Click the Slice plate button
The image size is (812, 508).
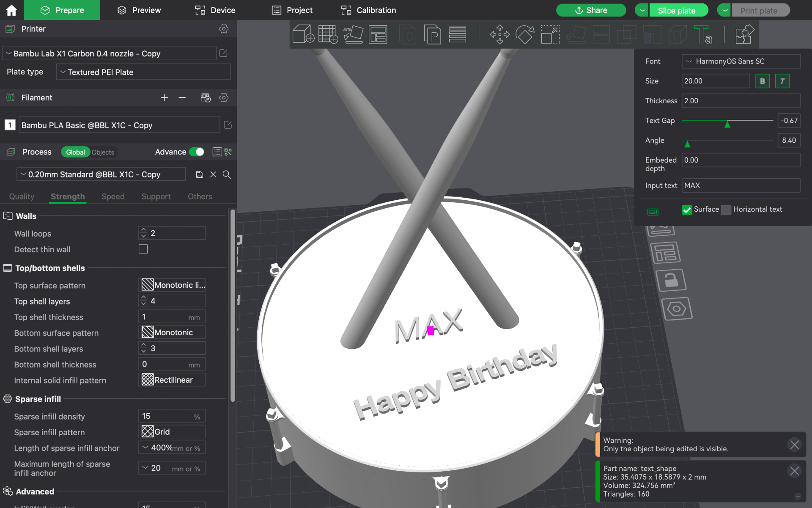click(x=678, y=10)
